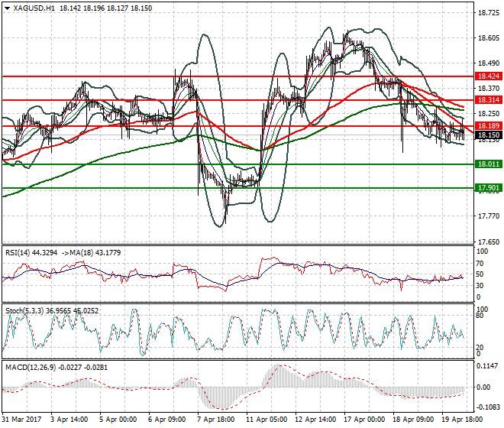
Task: Click the RSI 30 level scale label
Action: point(480,285)
